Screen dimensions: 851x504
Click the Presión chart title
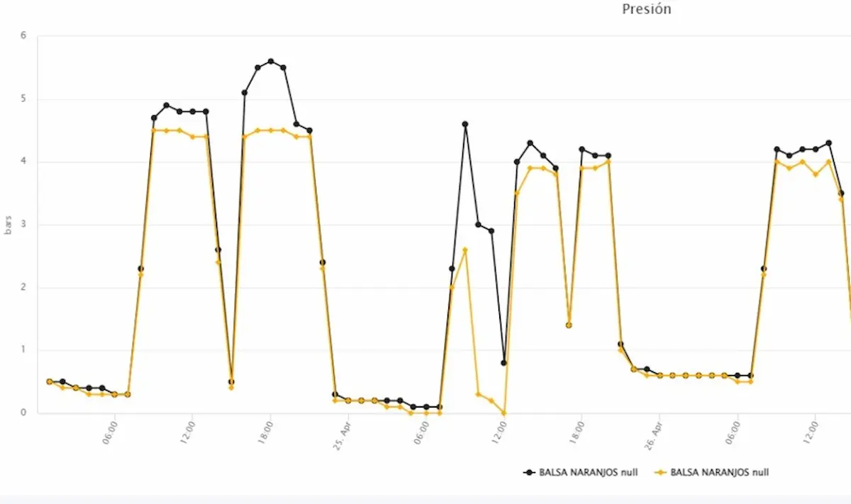646,9
